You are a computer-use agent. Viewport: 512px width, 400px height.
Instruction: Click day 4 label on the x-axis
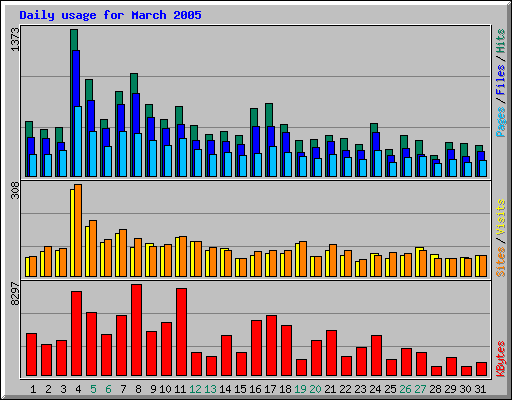(x=78, y=389)
